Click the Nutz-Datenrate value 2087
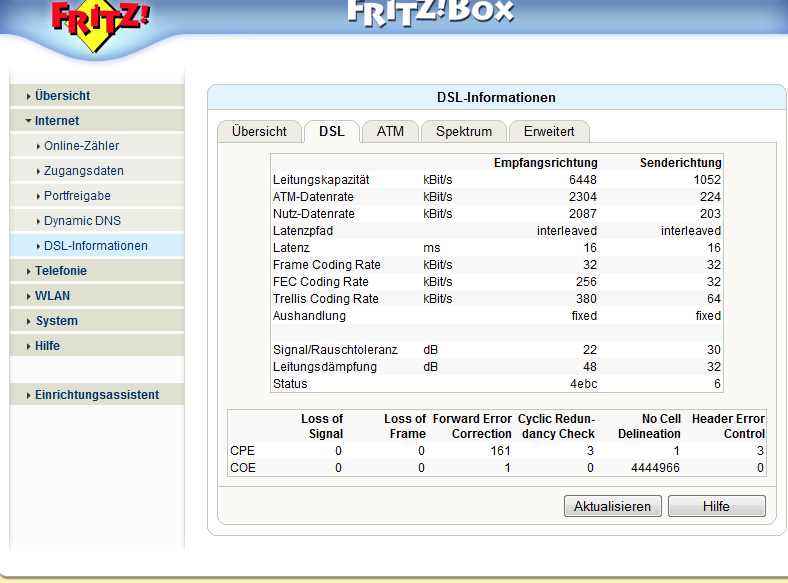 coord(583,214)
